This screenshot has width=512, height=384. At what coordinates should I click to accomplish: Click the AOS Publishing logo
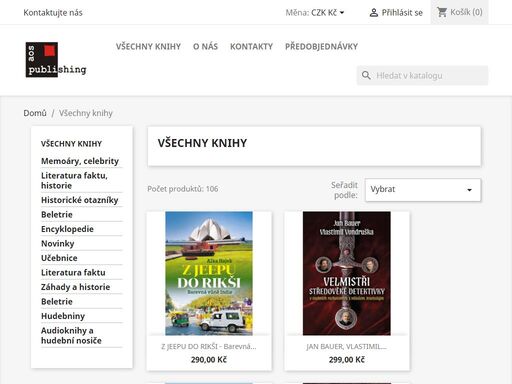pos(56,60)
